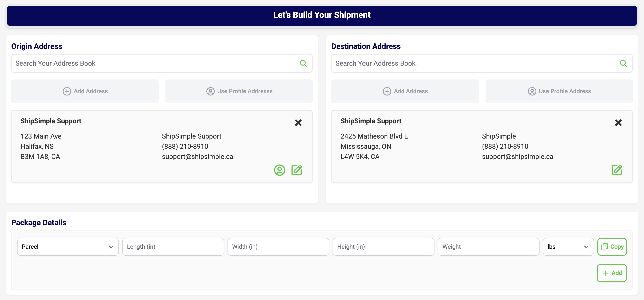Remove the destination address card with X
This screenshot has height=300, width=644.
[618, 122]
